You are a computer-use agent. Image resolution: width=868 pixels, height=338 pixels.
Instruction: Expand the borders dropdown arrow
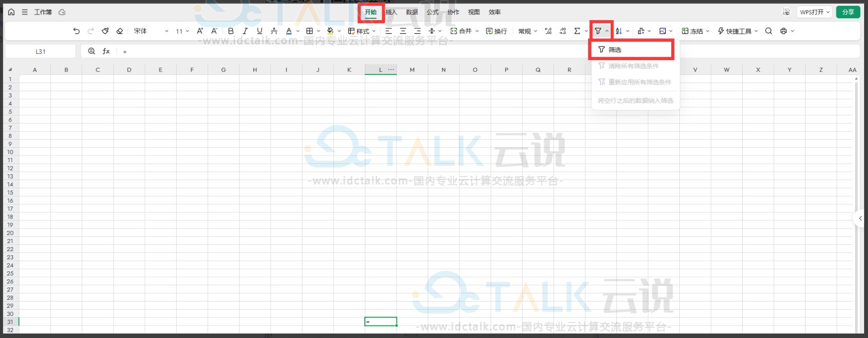(318, 31)
